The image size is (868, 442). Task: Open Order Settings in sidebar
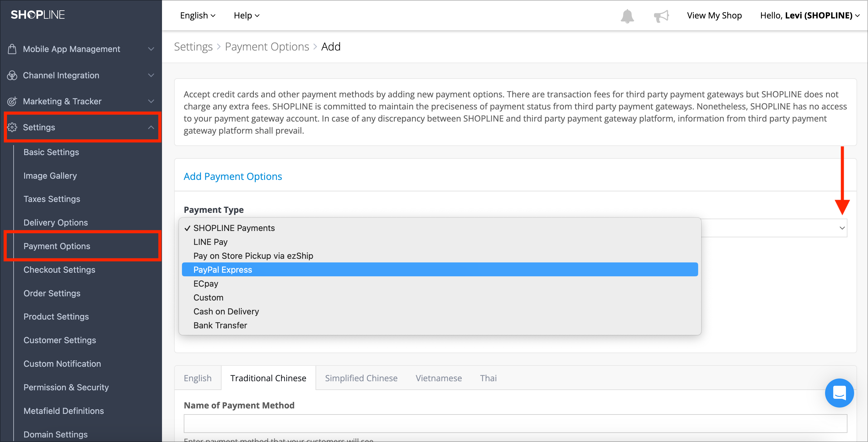point(52,293)
